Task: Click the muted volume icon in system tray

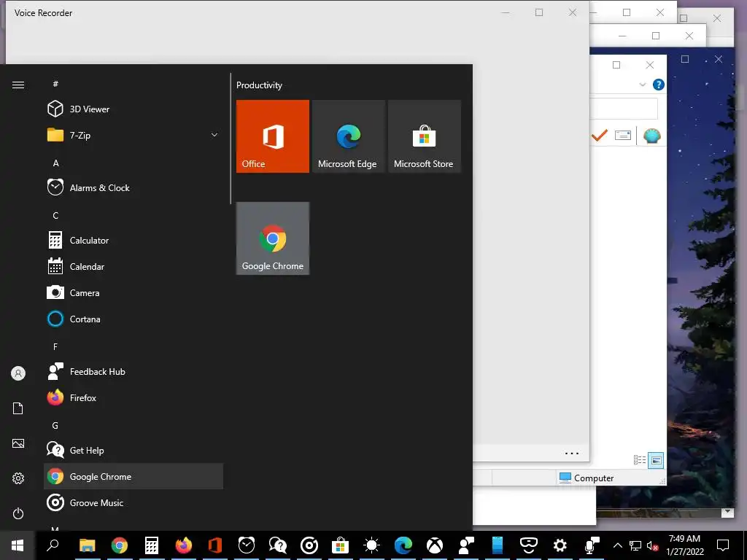Action: (653, 545)
